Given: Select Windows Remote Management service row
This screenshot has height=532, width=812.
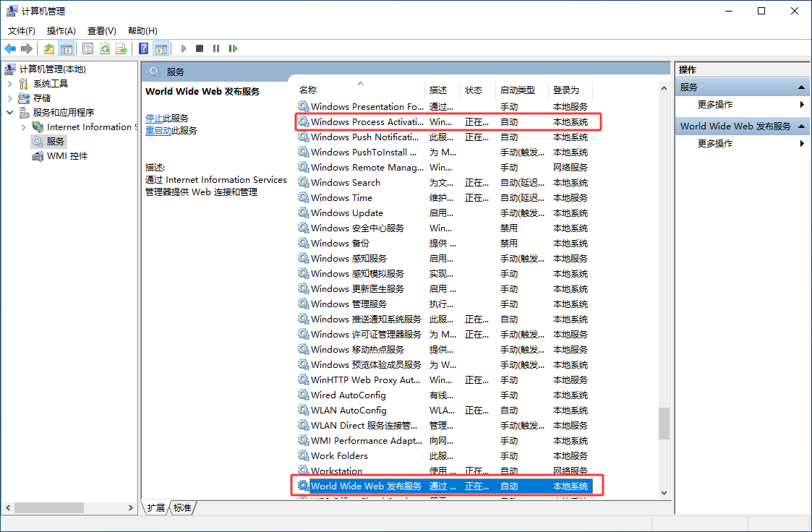Looking at the screenshot, I should 444,167.
